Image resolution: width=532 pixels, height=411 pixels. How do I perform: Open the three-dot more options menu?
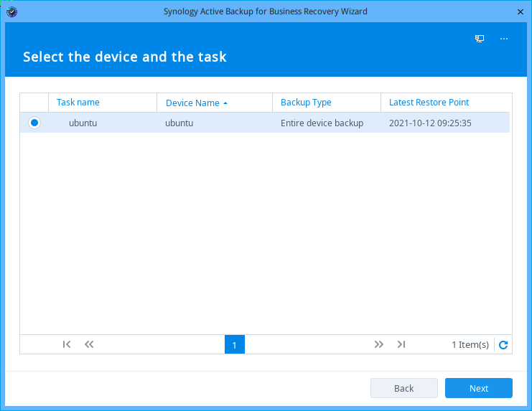504,39
